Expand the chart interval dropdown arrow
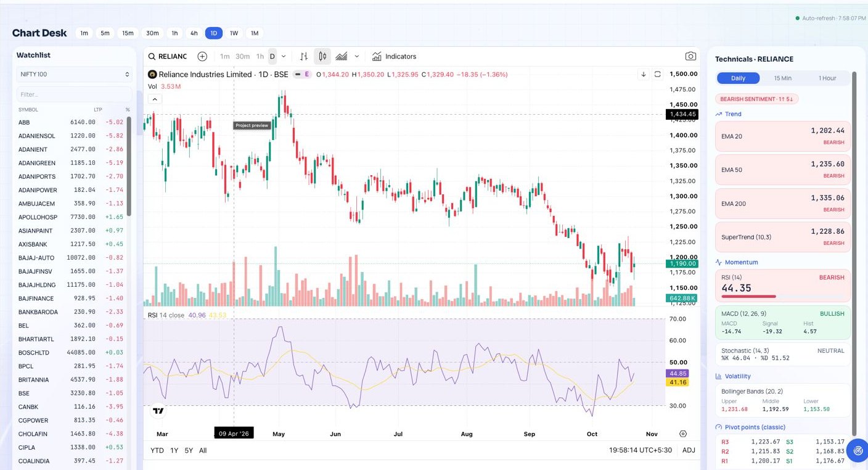This screenshot has width=868, height=470. pyautogui.click(x=284, y=57)
